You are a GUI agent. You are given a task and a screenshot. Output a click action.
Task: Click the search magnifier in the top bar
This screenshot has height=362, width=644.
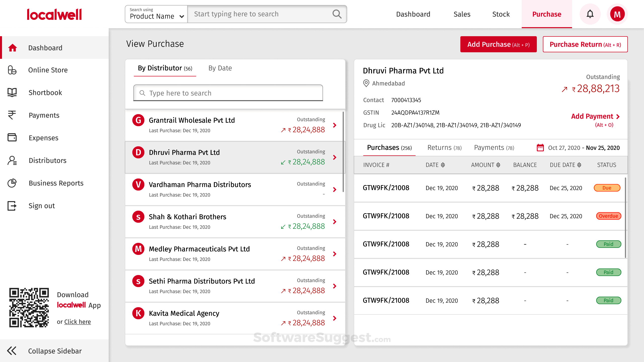(x=337, y=14)
